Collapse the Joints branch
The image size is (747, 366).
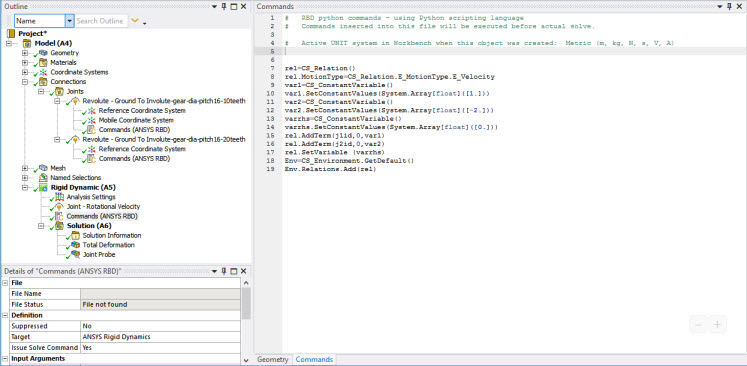click(x=41, y=91)
